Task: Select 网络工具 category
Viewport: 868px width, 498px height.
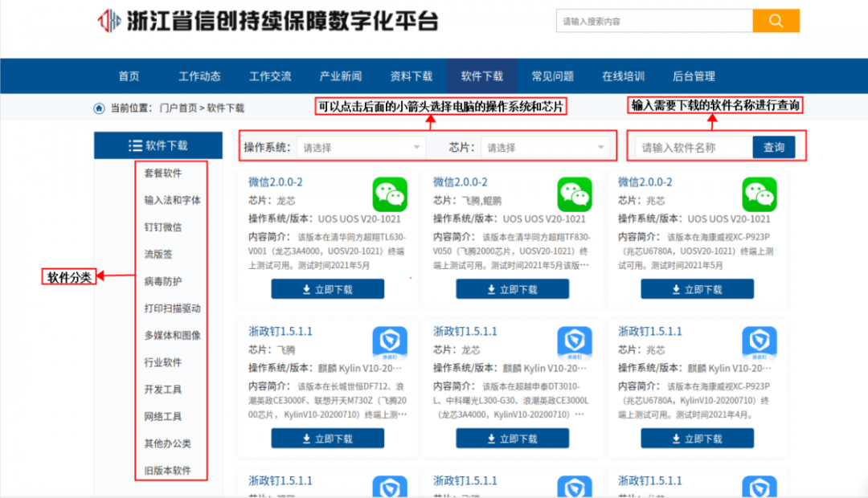Action: [162, 417]
